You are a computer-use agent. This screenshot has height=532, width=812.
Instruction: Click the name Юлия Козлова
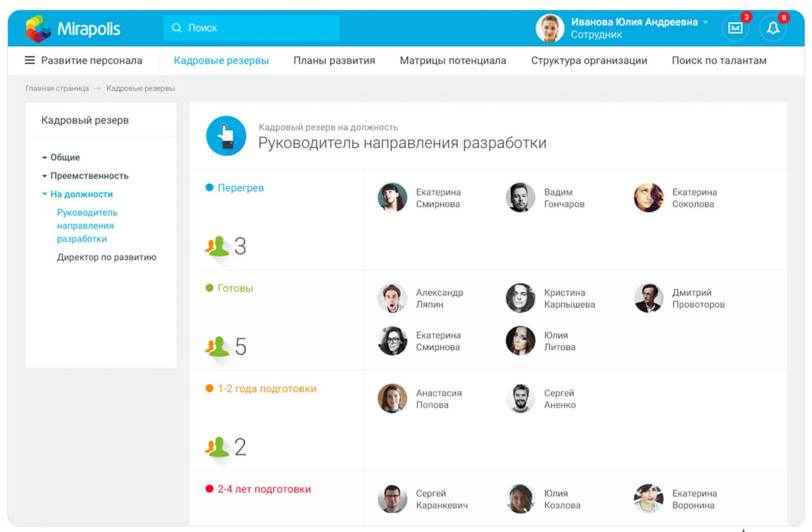[x=562, y=499]
